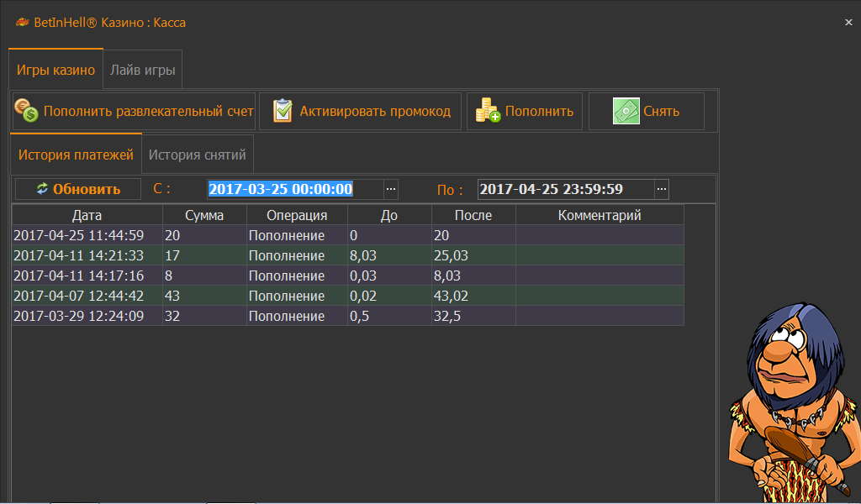Image resolution: width=861 pixels, height=504 pixels.
Task: Select the Игры казино tab
Action: pos(55,71)
